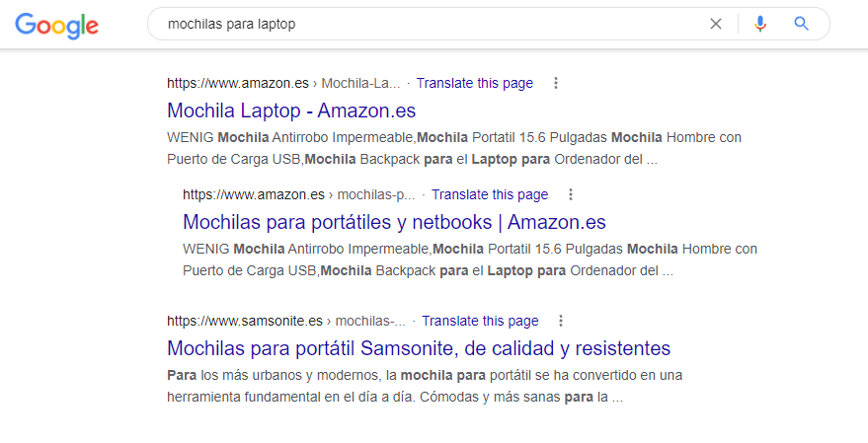The image size is (868, 443).
Task: Open options menu for Mochilas para portátiles result
Action: coord(570,194)
